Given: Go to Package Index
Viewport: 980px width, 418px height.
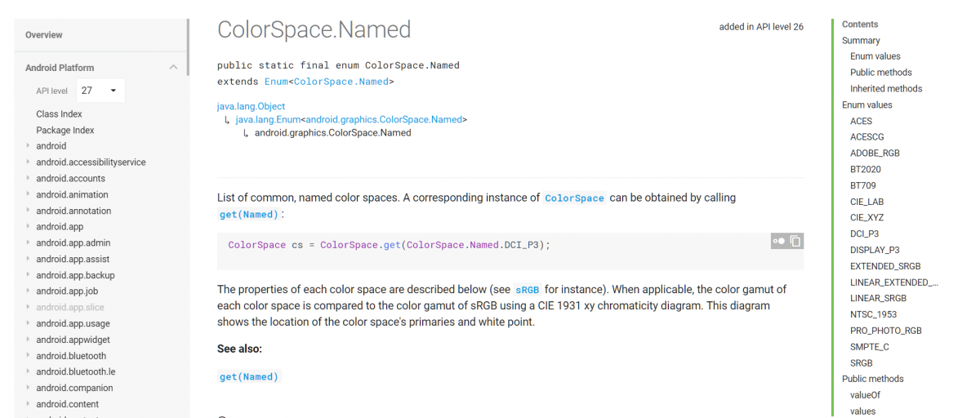Looking at the screenshot, I should 65,131.
